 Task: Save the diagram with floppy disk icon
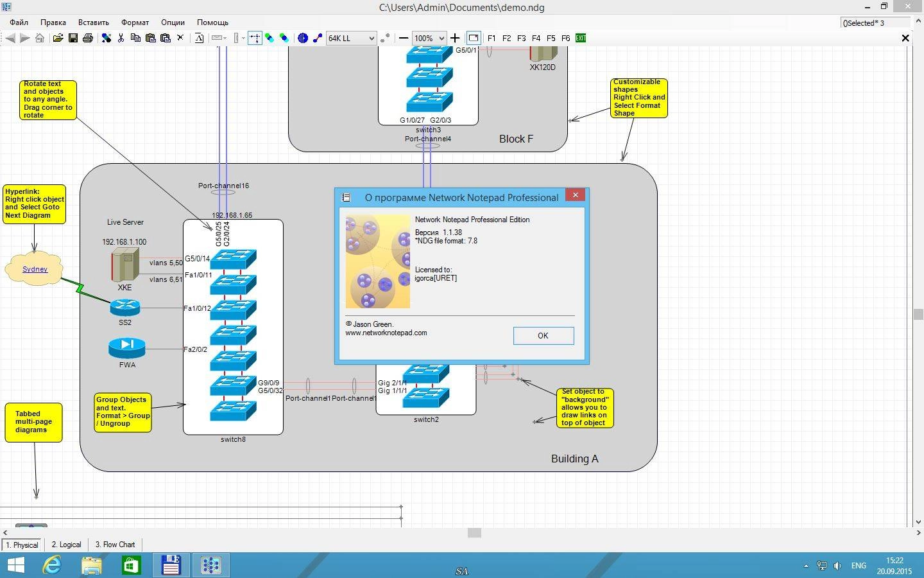point(73,39)
